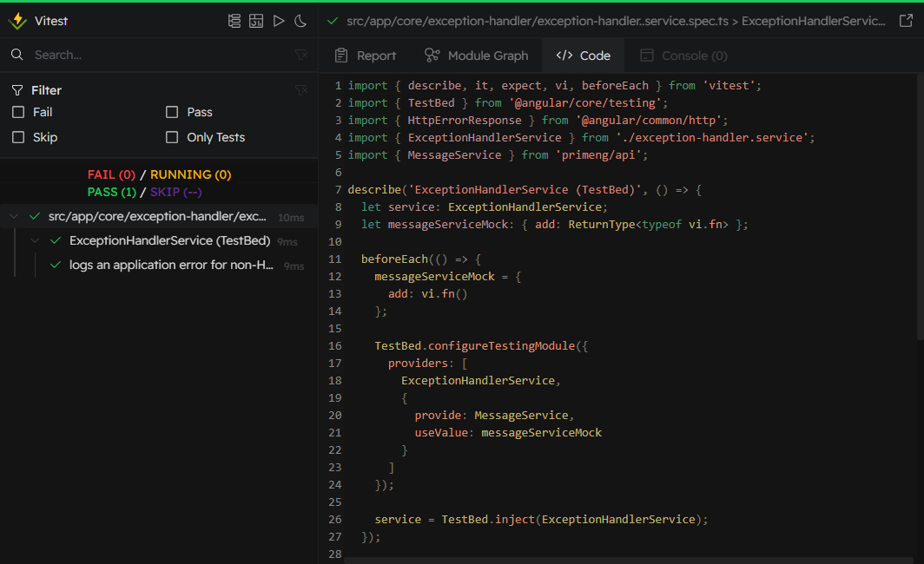Click '@angular/common/http' import string

(x=649, y=120)
